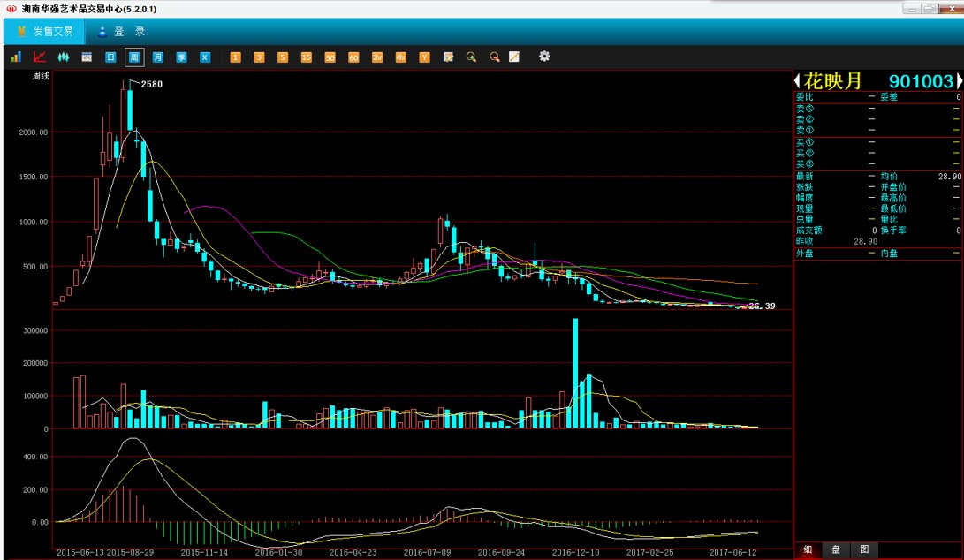964x560 pixels.
Task: Click the date label 2016-07-09
Action: 428,553
